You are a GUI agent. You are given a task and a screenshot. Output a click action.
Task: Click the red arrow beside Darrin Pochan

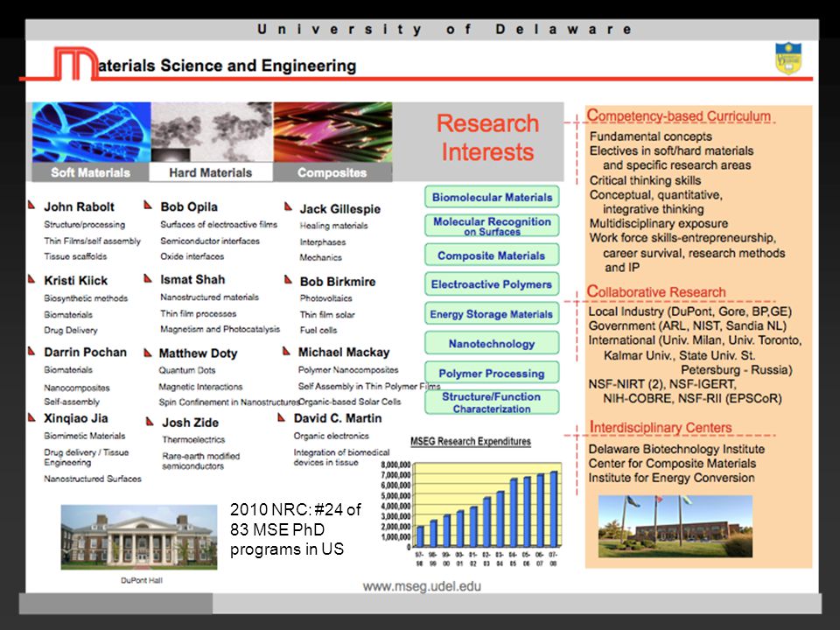click(x=31, y=351)
